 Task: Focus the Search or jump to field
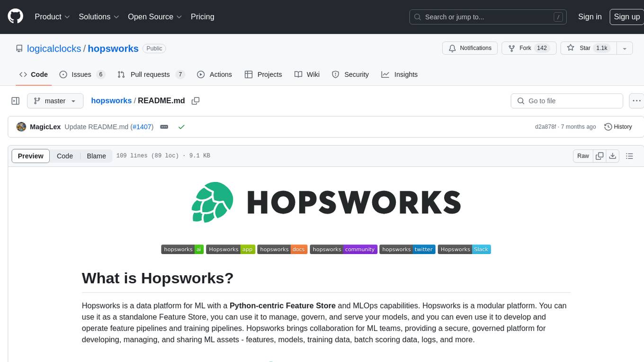pyautogui.click(x=488, y=17)
